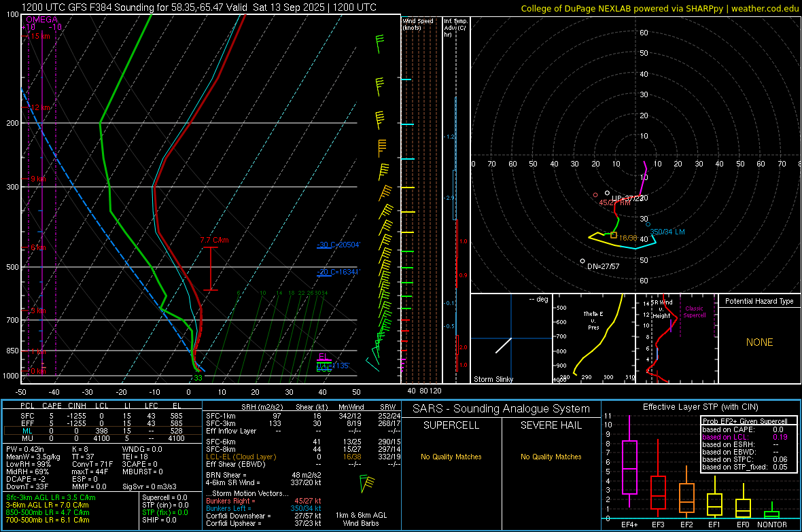Click the College of DuPage NEXLAB credit text
Screen dimensions: 802x532
coord(659,8)
